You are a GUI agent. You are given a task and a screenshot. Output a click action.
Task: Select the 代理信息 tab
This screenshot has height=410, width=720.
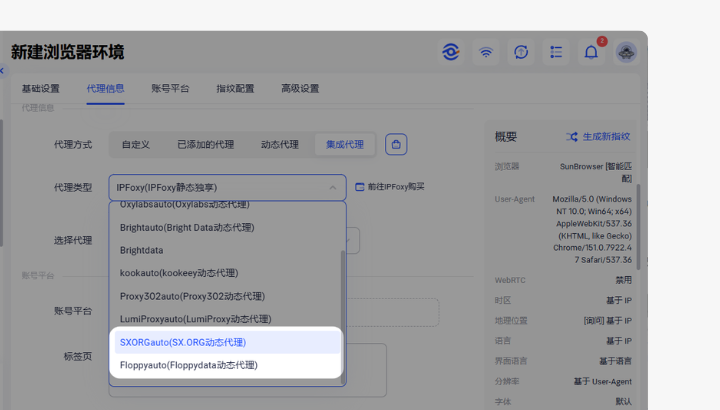point(105,89)
